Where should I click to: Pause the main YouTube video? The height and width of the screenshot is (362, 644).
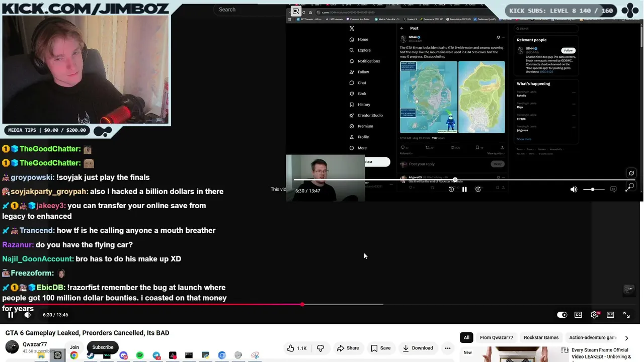[x=11, y=315]
